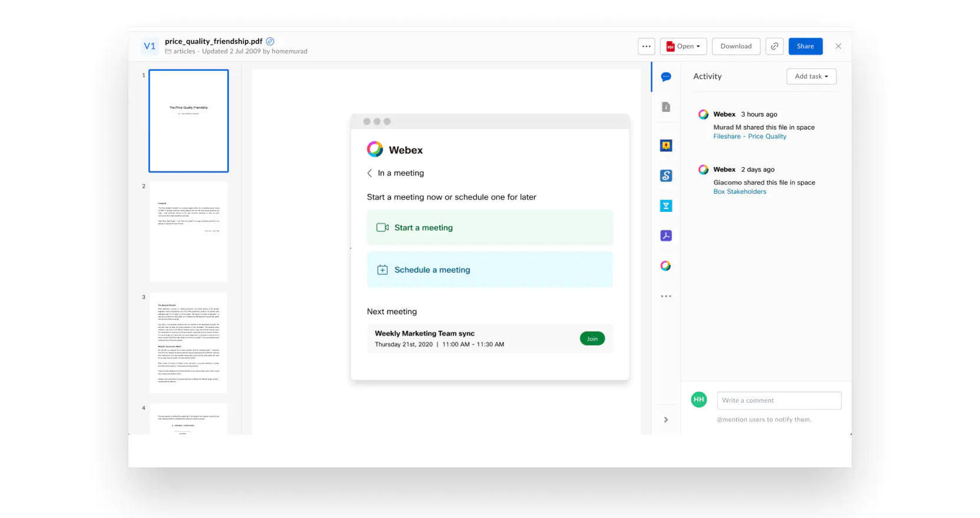Screen dimensions: 980x518
Task: Click the Write a comment field
Action: pos(779,400)
